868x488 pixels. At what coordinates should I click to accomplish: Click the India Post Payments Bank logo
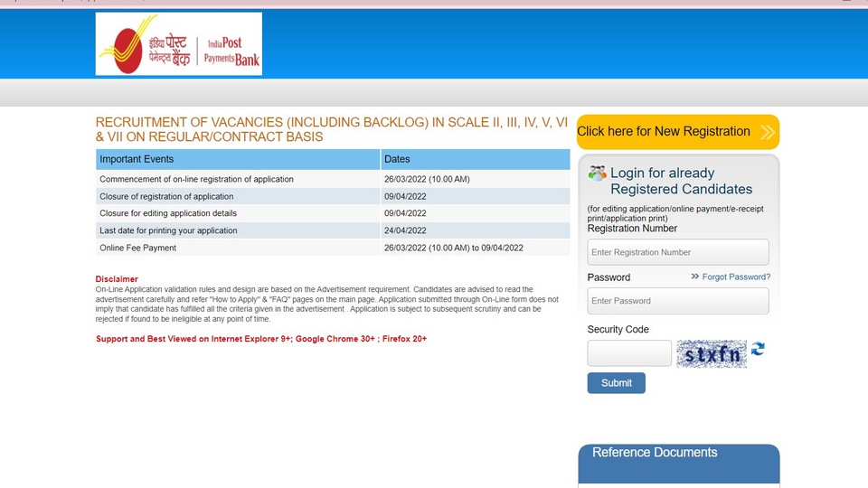179,43
